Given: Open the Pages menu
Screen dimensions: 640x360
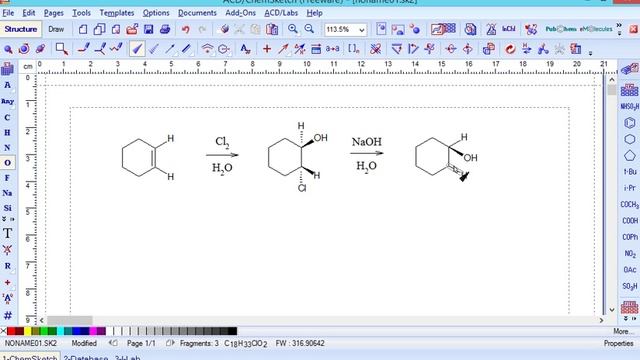Looking at the screenshot, I should [53, 13].
